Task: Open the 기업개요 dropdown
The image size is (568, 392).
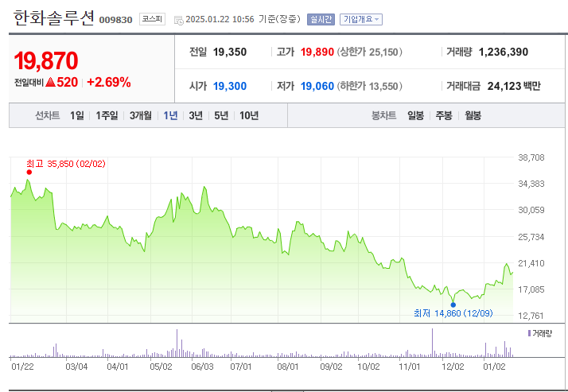Action: [x=361, y=19]
